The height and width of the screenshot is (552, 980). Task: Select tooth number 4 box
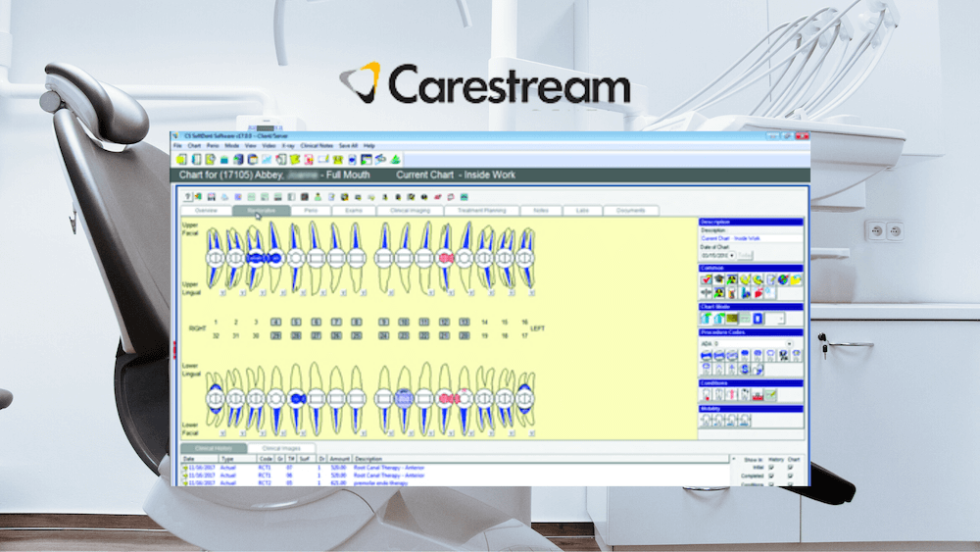coord(275,322)
